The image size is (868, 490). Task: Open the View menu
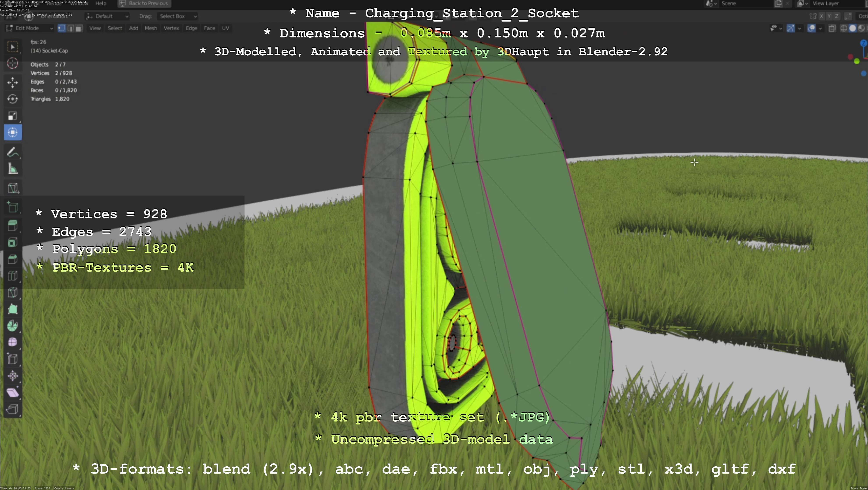pos(95,28)
